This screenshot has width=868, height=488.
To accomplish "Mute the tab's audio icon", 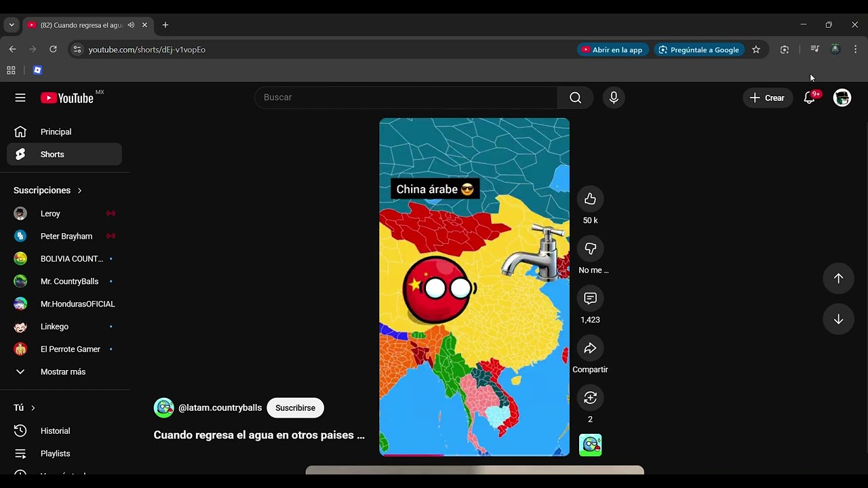I will (131, 25).
